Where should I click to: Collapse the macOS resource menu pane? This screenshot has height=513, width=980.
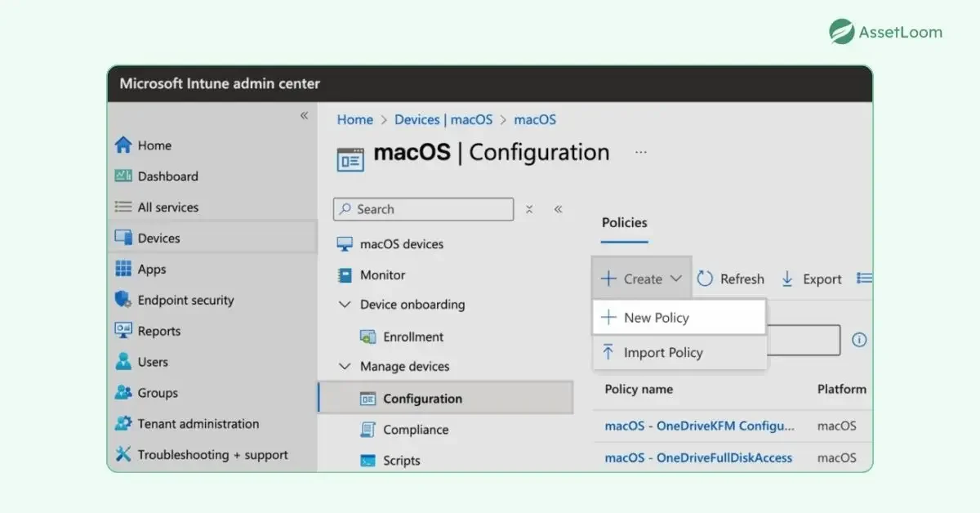(x=559, y=209)
